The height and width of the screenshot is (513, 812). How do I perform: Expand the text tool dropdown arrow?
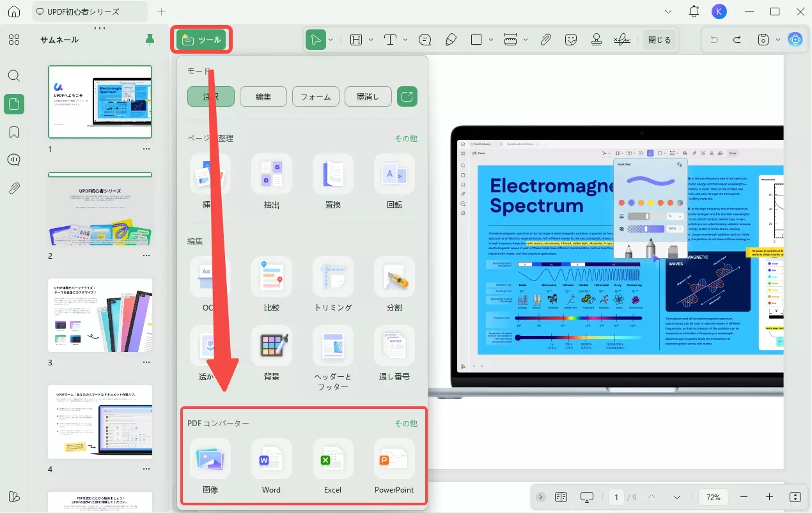coord(405,40)
